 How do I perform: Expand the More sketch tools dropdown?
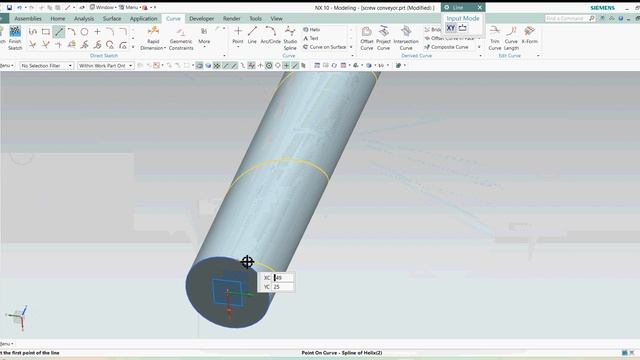pyautogui.click(x=204, y=37)
